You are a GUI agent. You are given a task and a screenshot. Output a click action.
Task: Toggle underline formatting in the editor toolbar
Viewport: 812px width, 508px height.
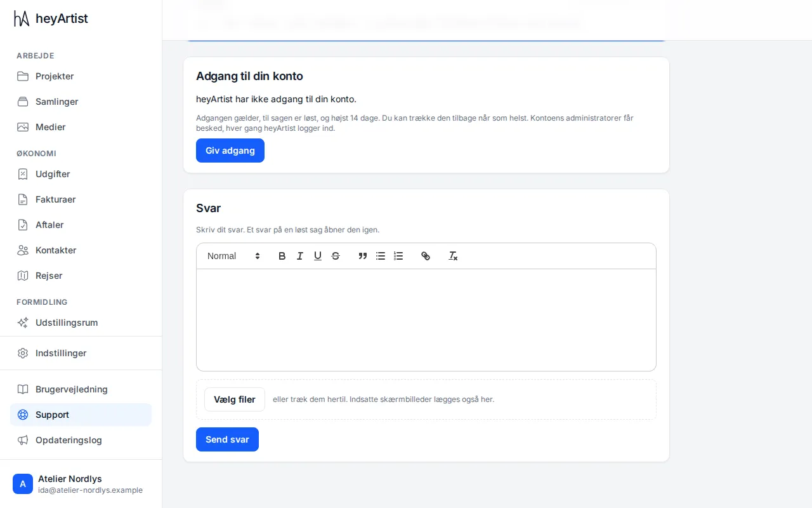[x=318, y=256]
